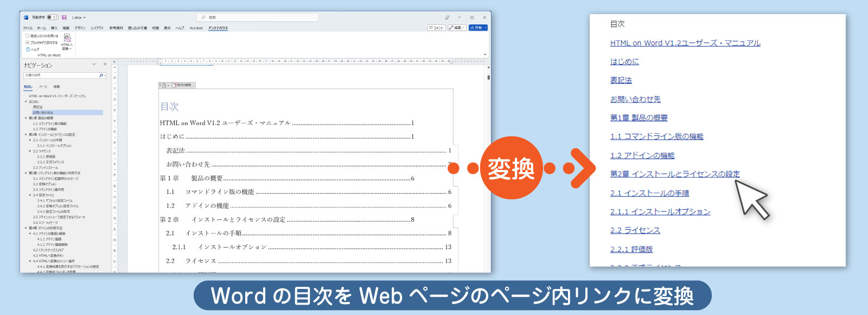868x315 pixels.
Task: Open the HTML on Word V1.2ユーザーズ・マニュアル link on web page
Action: tap(685, 43)
